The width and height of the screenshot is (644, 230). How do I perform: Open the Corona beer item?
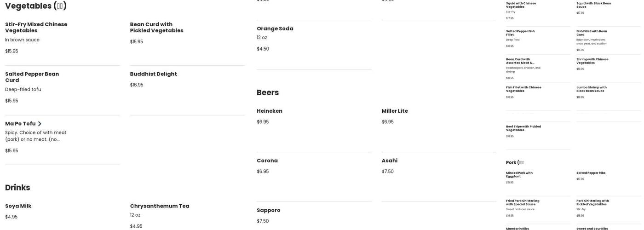[267, 161]
